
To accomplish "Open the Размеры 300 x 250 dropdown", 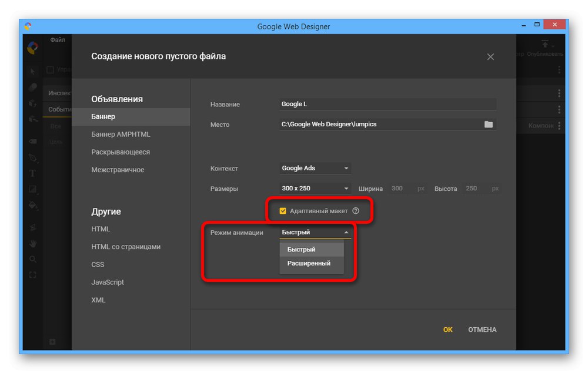I will [x=315, y=189].
